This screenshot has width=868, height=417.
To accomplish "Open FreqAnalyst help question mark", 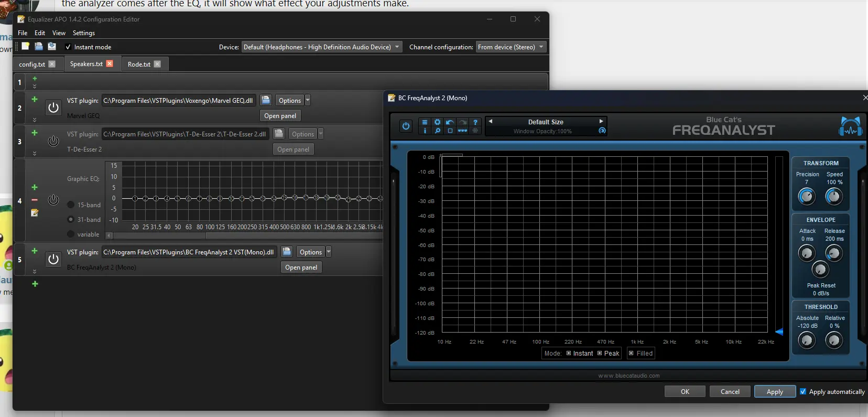I will click(475, 122).
